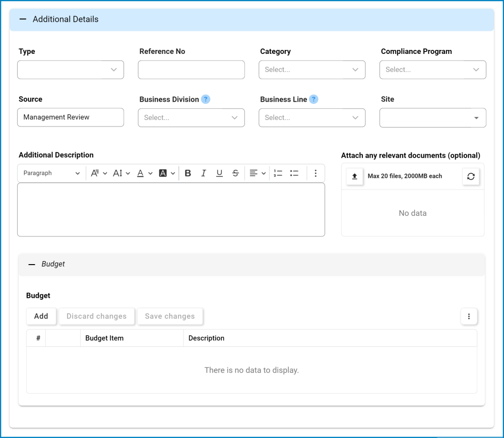The image size is (504, 438).
Task: Open Business Line help tooltip icon
Action: (x=313, y=99)
